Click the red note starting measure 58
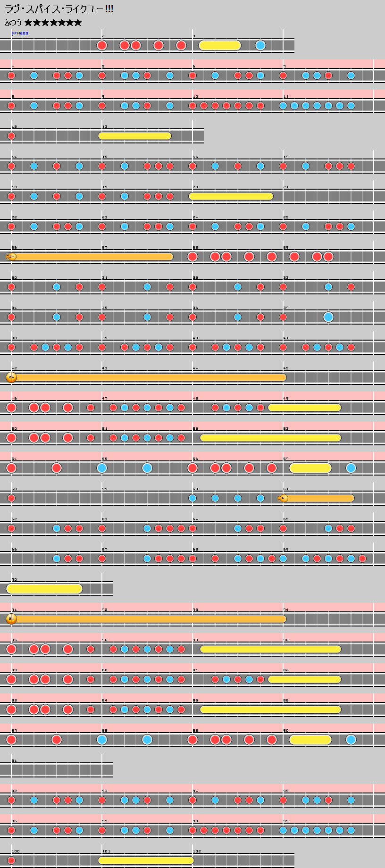The height and width of the screenshot is (868, 385). coord(11,498)
